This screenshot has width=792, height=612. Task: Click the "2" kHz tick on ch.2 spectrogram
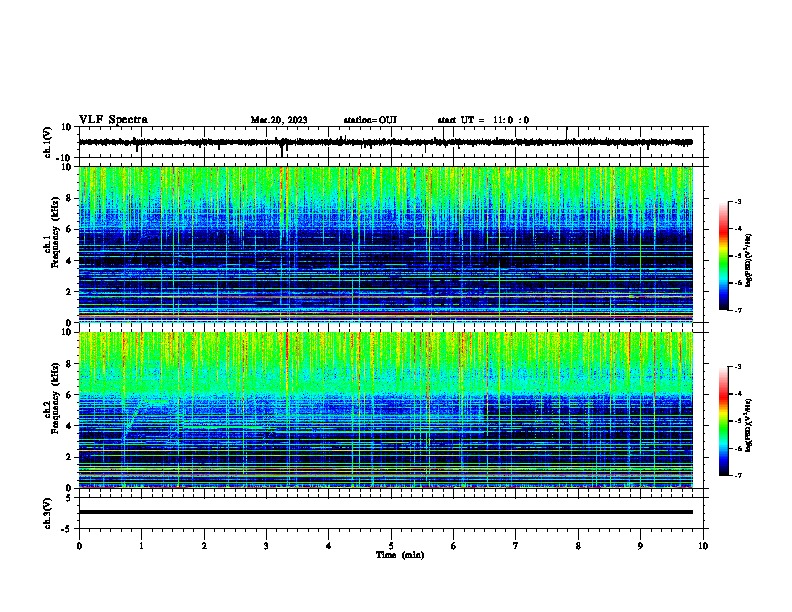pos(70,457)
